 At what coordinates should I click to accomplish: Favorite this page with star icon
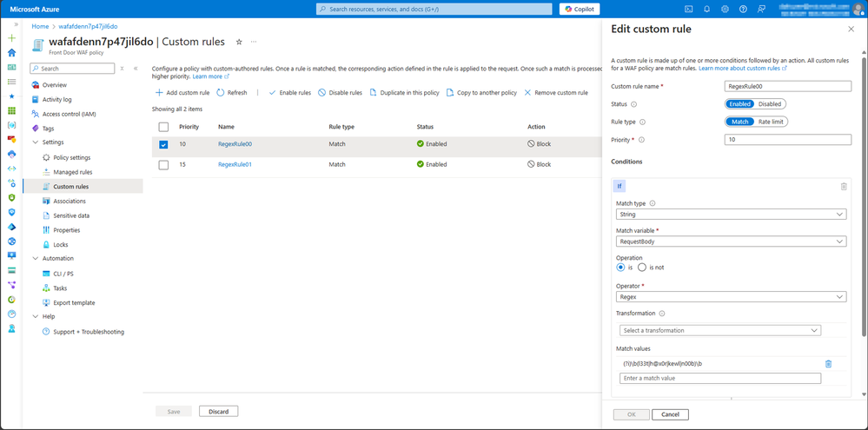[239, 42]
